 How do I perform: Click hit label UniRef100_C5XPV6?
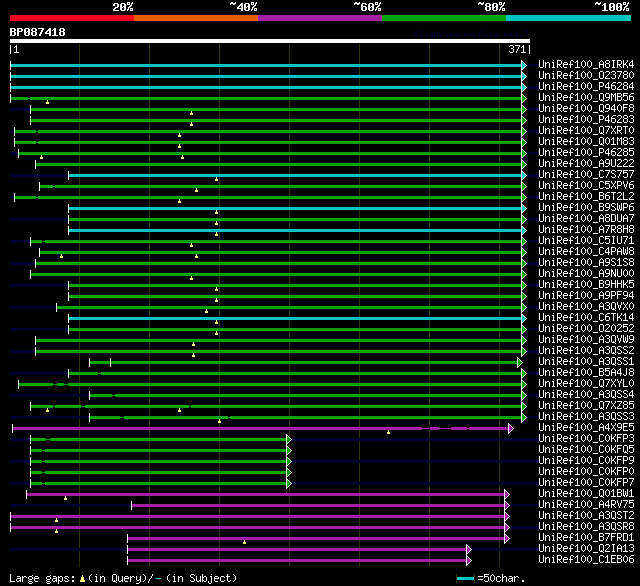(586, 186)
